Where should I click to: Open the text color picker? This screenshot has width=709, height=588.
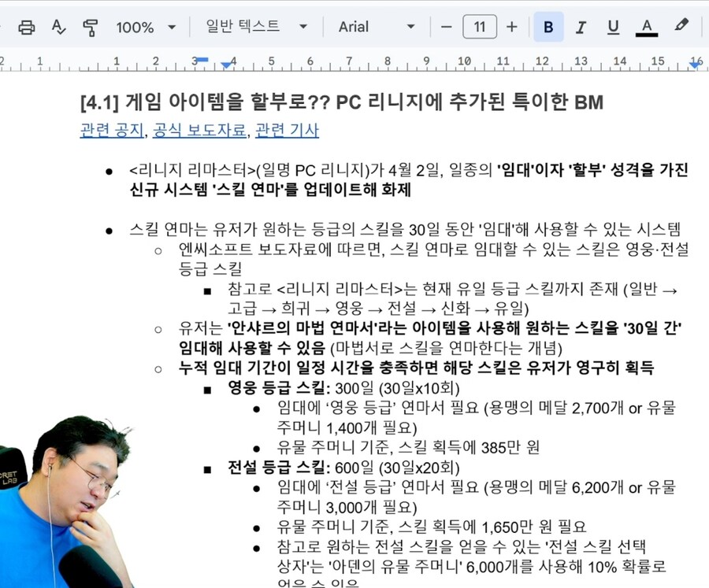[x=646, y=26]
